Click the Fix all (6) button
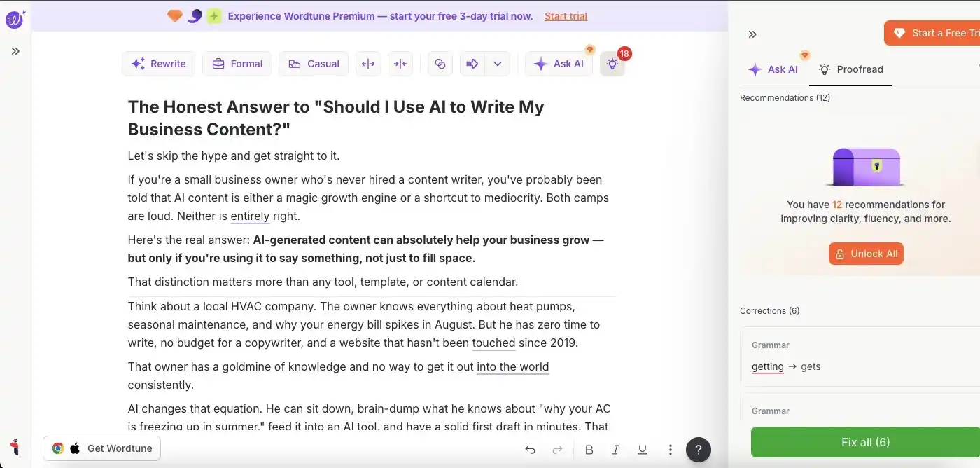This screenshot has height=468, width=980. [x=865, y=442]
